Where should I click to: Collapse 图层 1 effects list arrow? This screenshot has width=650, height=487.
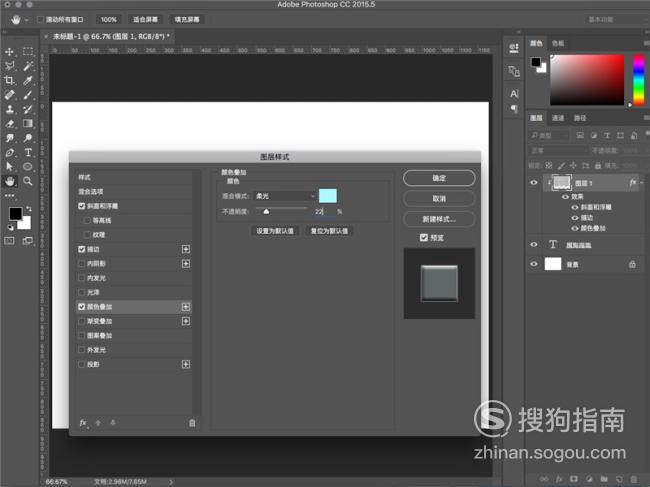[x=642, y=182]
